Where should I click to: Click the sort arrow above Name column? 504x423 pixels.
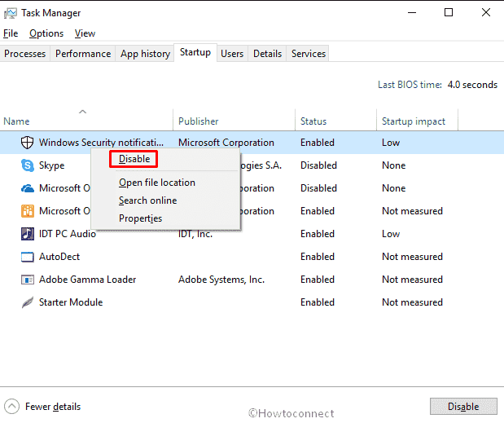[x=82, y=112]
